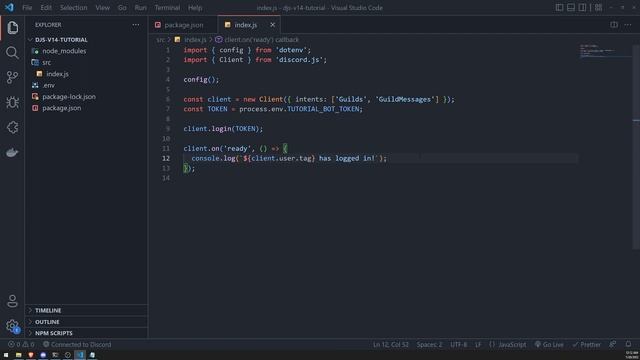
Task: Close the index.js tab
Action: (272, 25)
